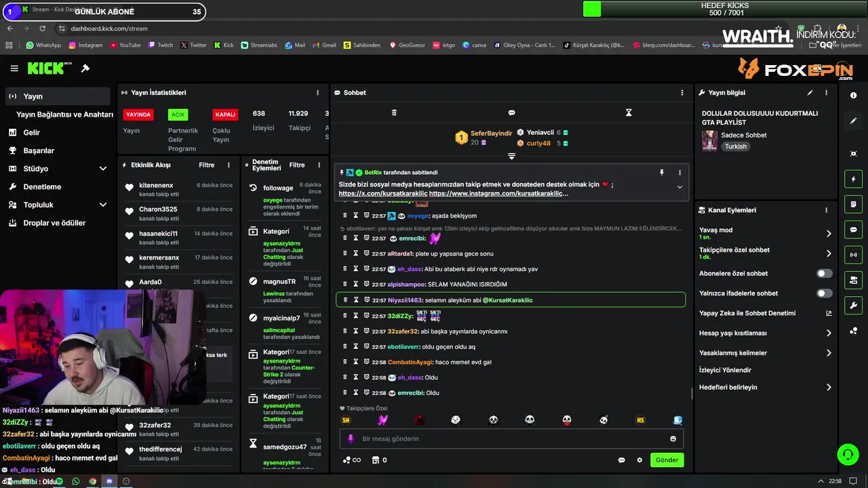Open the Hedefleri belirleyin arrow
868x488 pixels.
point(829,388)
